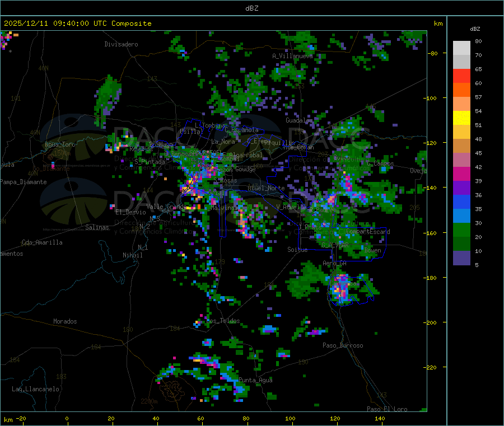The width and height of the screenshot is (504, 426).
Task: Click the Pampa_Diamante place label
Action: (24, 182)
